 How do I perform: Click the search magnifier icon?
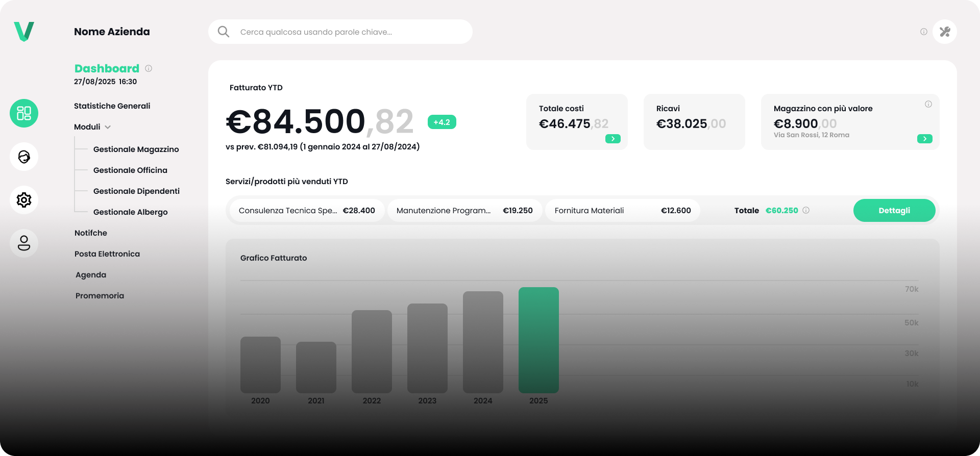(224, 32)
